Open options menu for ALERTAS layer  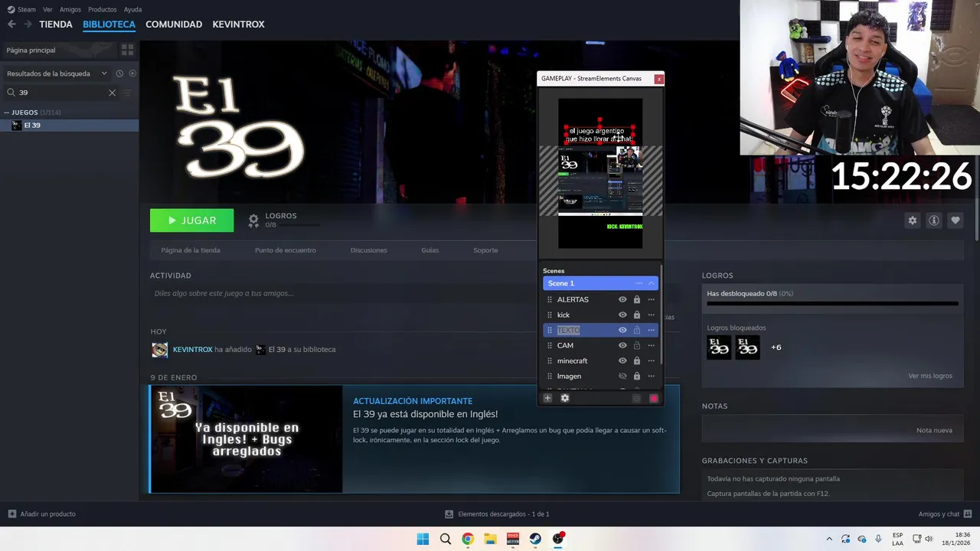coord(652,299)
